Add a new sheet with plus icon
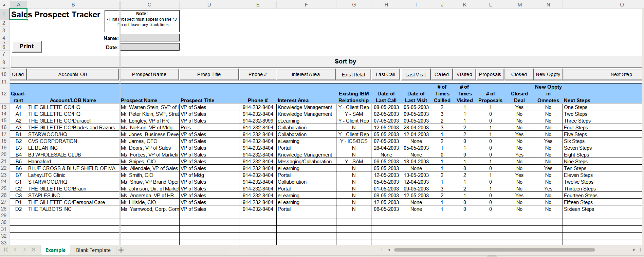Image resolution: width=644 pixels, height=257 pixels. [121, 250]
